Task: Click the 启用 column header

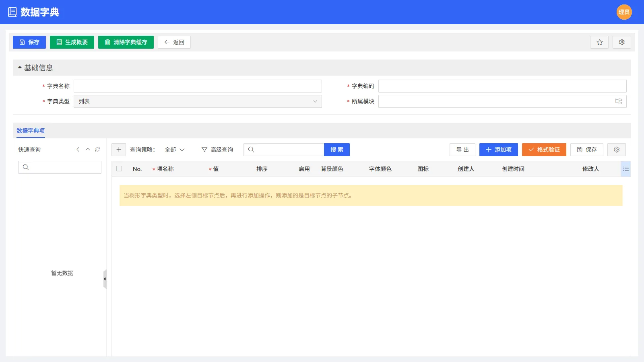Action: coord(304,169)
